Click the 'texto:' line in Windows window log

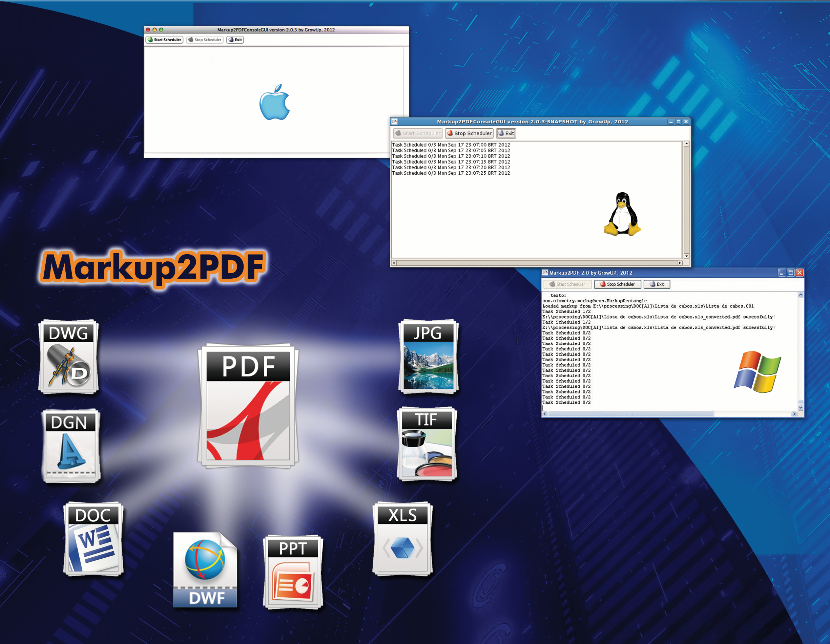coord(558,296)
